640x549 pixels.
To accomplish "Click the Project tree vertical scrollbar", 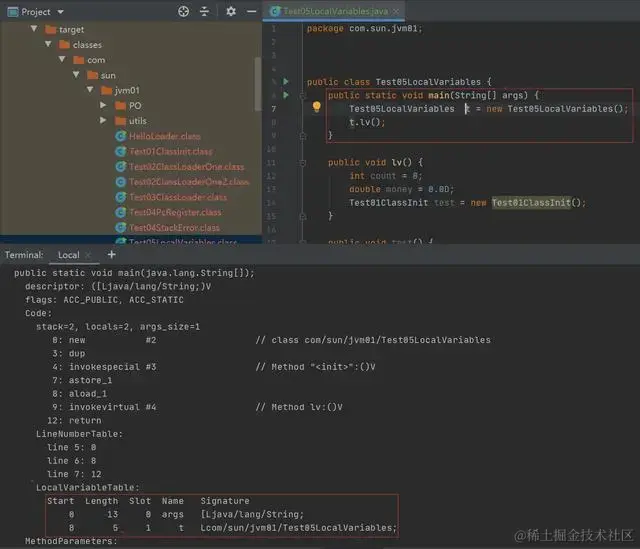I will click(258, 84).
